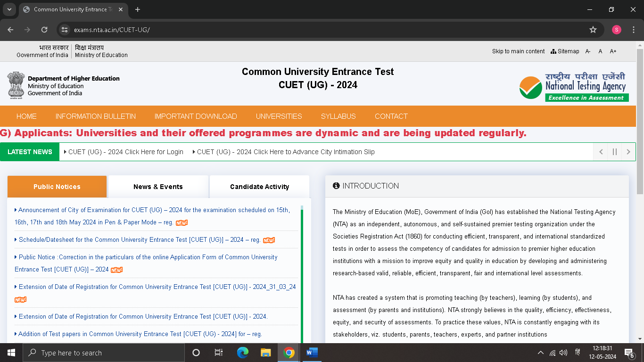Reload the page with refresh icon
644x362 pixels.
pos(44,30)
